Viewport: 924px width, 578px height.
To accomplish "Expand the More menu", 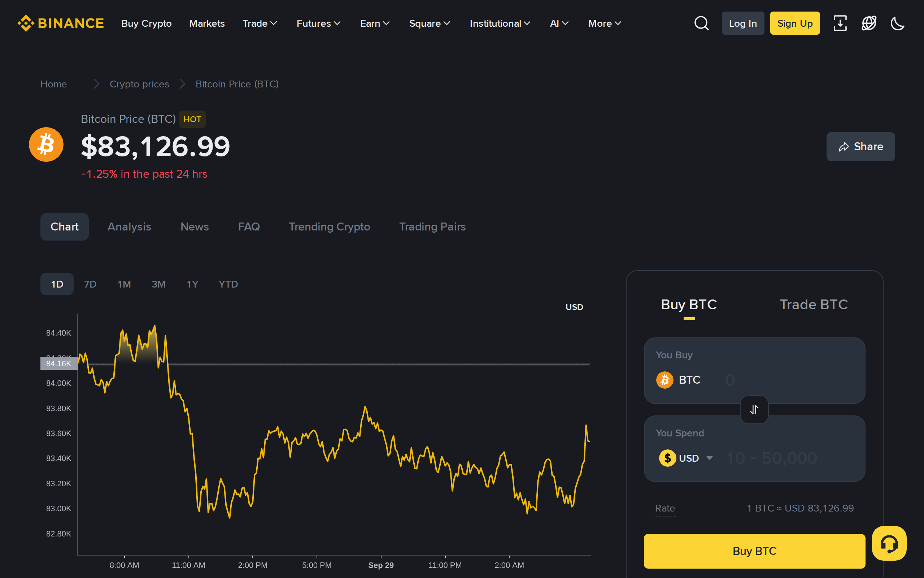I will point(605,23).
